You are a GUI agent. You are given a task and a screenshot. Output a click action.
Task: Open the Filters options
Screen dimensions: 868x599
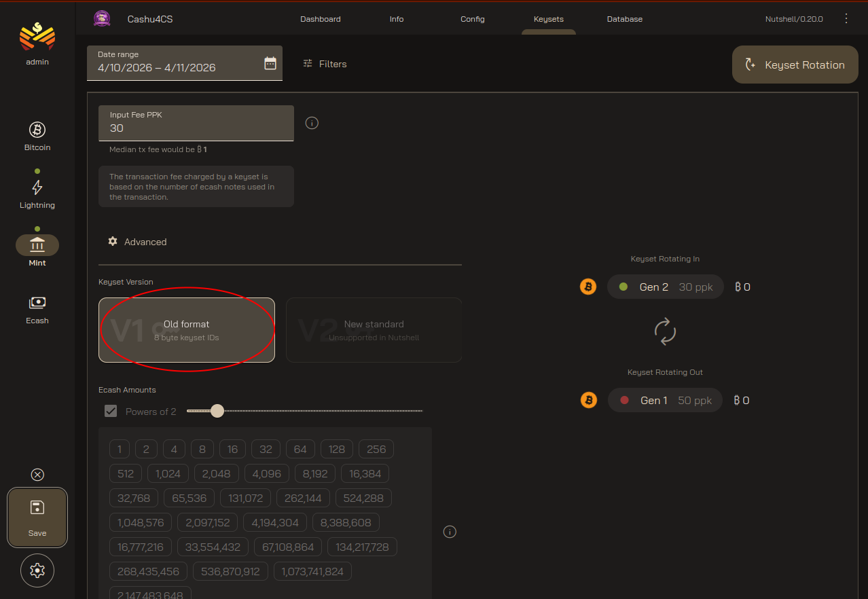(x=325, y=64)
